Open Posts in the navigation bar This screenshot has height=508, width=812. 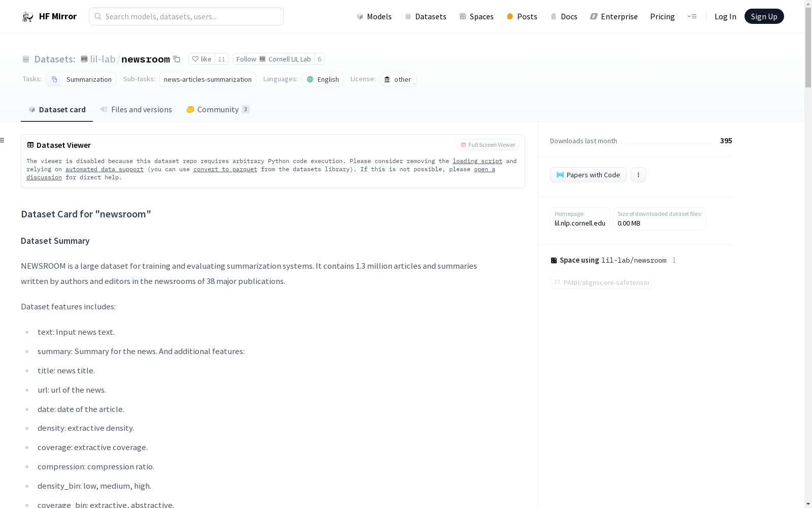522,16
